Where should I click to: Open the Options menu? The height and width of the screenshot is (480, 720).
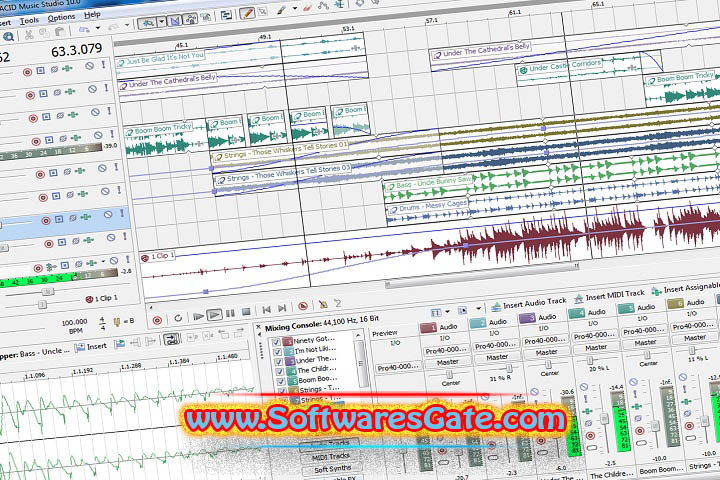(x=61, y=18)
